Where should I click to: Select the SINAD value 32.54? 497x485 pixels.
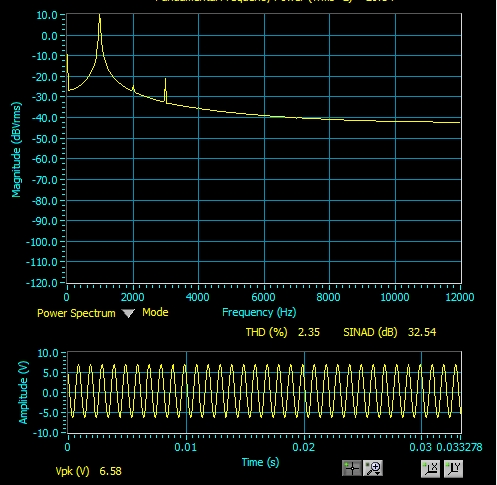click(422, 332)
